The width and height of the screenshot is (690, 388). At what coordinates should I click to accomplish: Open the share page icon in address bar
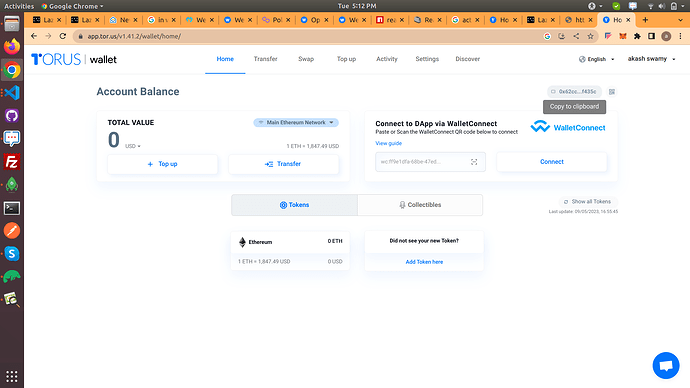click(x=576, y=36)
